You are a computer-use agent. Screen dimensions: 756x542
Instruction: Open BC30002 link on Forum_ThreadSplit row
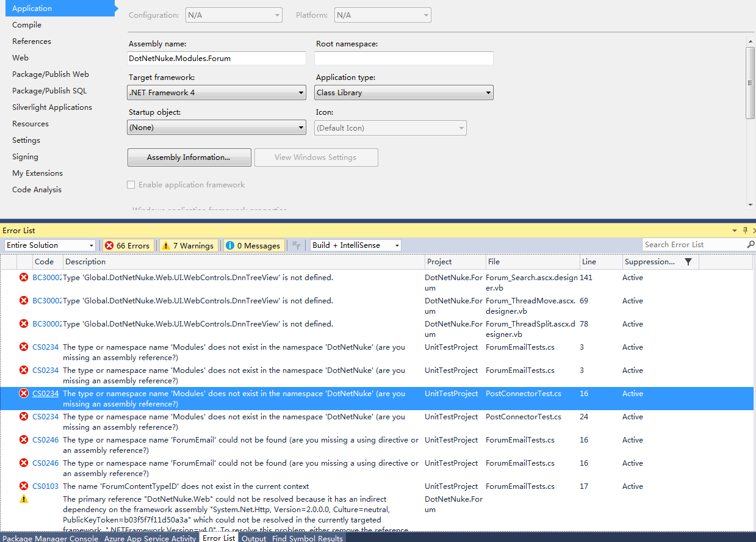[x=46, y=324]
